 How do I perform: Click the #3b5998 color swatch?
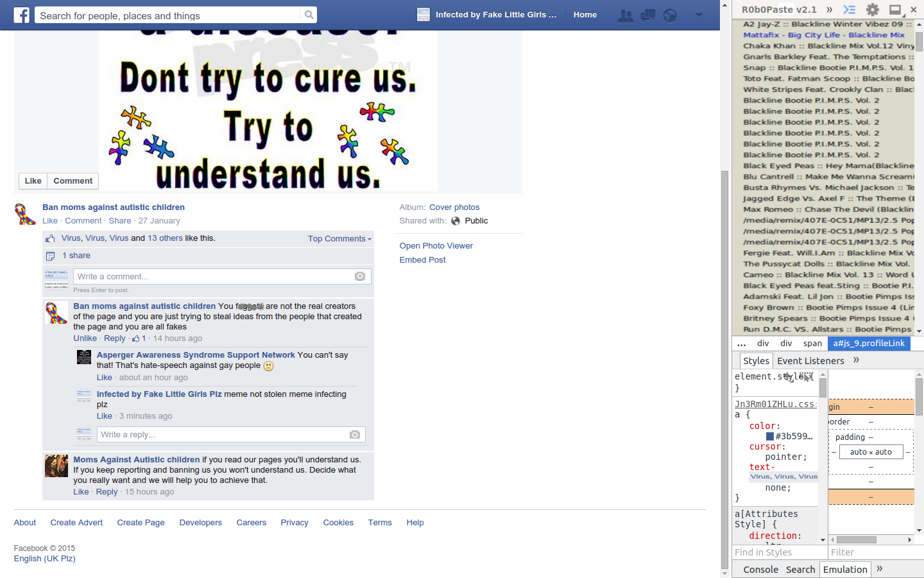[x=770, y=436]
